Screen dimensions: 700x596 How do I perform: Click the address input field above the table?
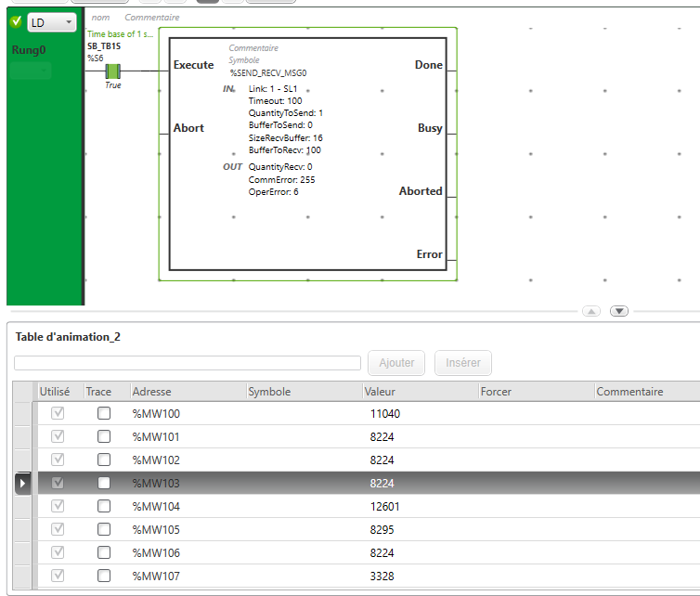pyautogui.click(x=188, y=363)
